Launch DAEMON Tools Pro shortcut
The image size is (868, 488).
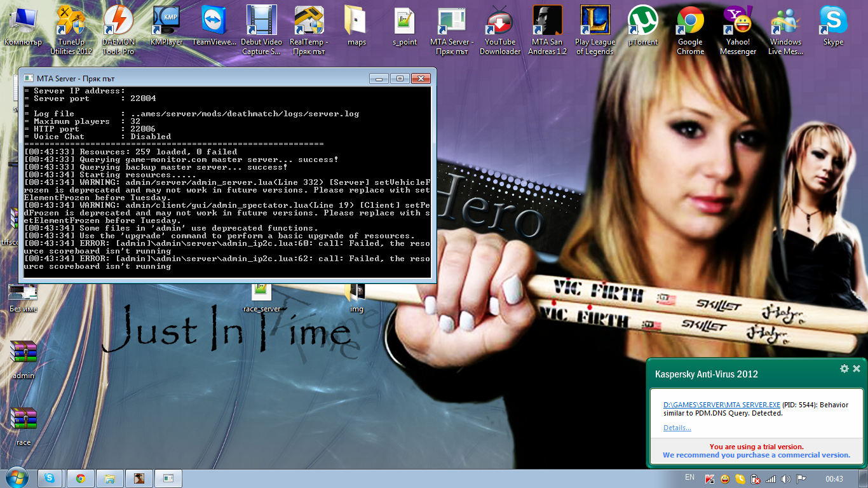click(118, 22)
